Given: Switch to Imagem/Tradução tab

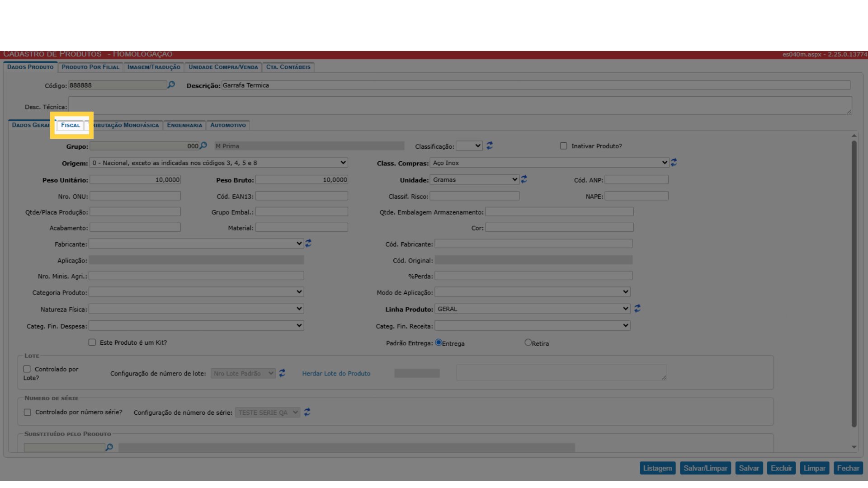Looking at the screenshot, I should click(x=154, y=67).
